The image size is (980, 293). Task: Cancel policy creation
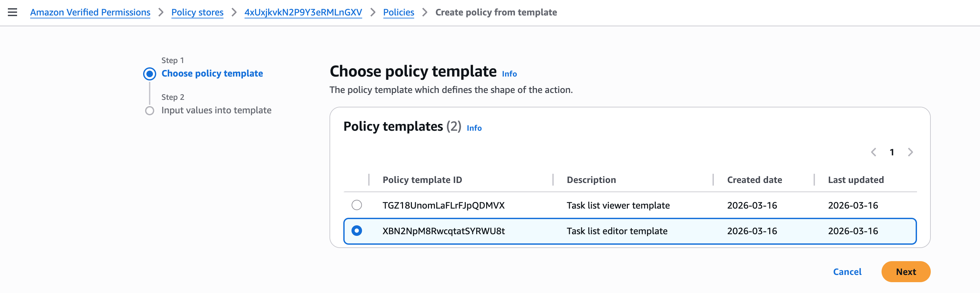[847, 272]
